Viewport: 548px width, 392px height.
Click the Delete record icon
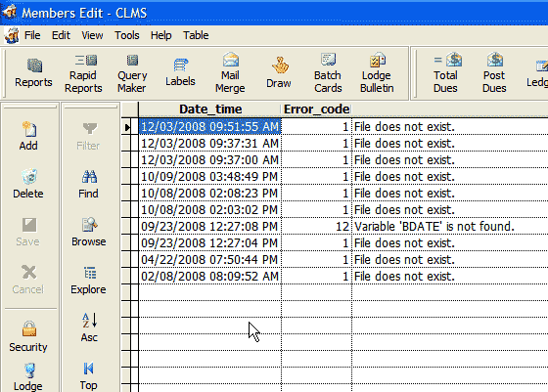tap(28, 184)
